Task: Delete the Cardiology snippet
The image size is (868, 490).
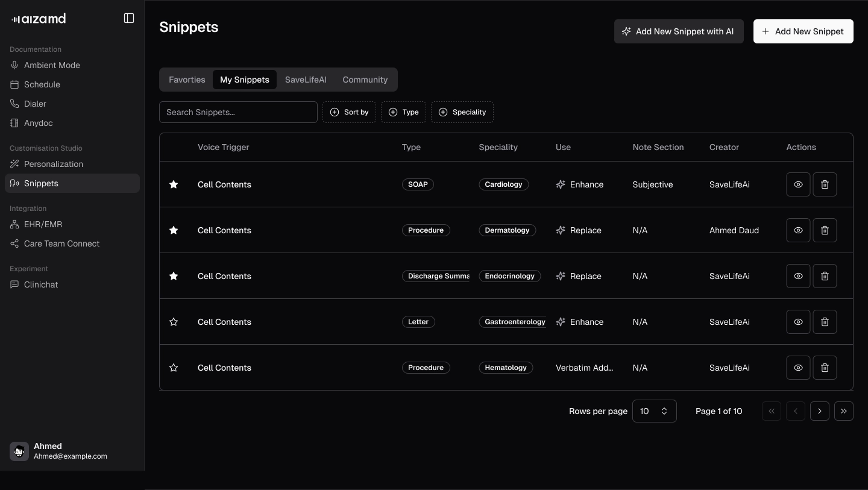Action: (825, 184)
